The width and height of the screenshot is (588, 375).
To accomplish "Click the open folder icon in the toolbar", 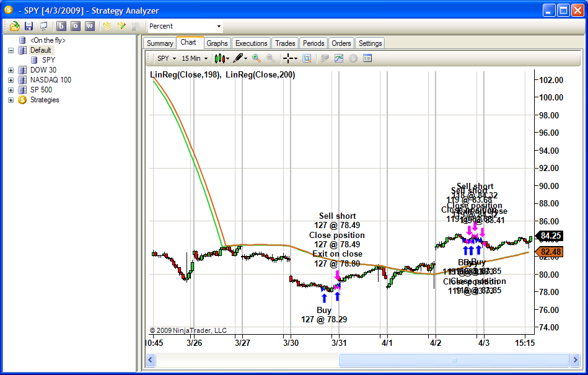I will point(15,26).
